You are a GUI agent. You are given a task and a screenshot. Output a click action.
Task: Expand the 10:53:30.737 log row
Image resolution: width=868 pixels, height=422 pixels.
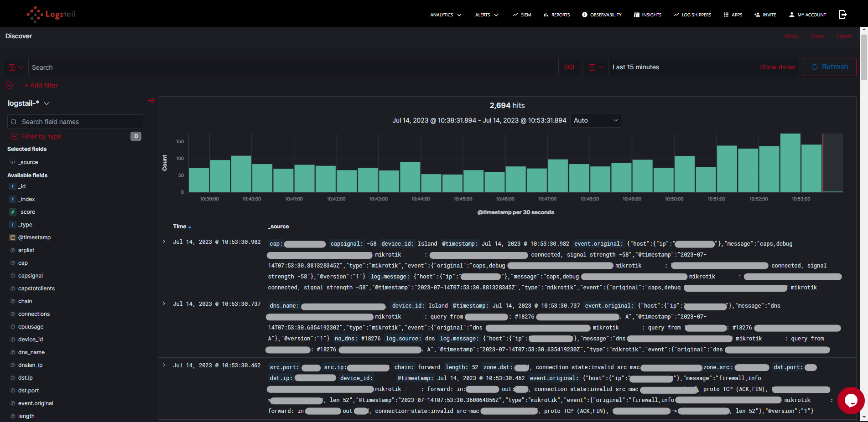coord(164,304)
